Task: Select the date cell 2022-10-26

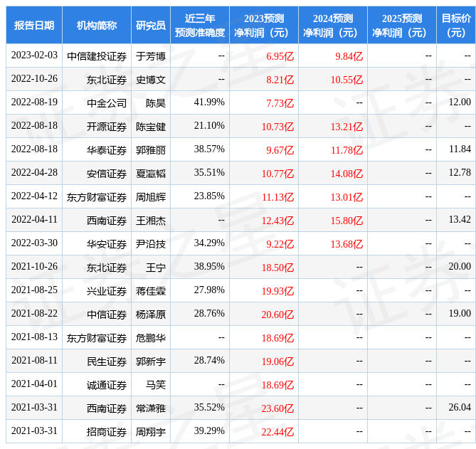Action: coord(34,78)
